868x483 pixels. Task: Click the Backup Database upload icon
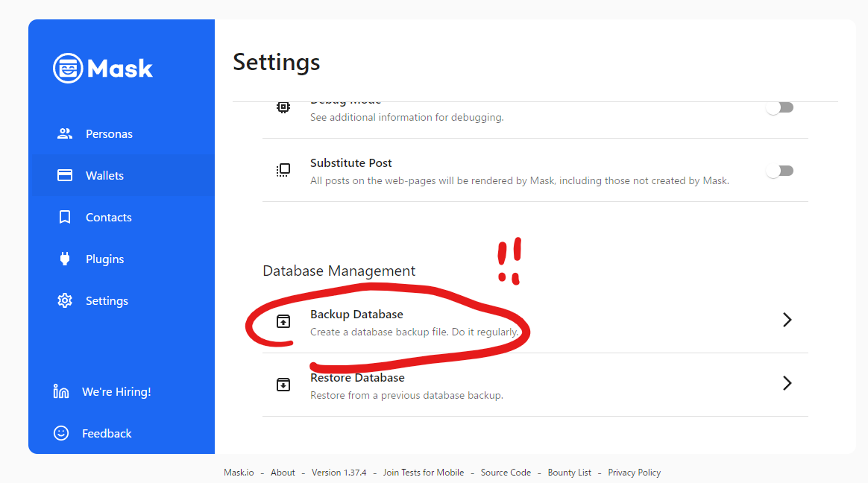(283, 321)
